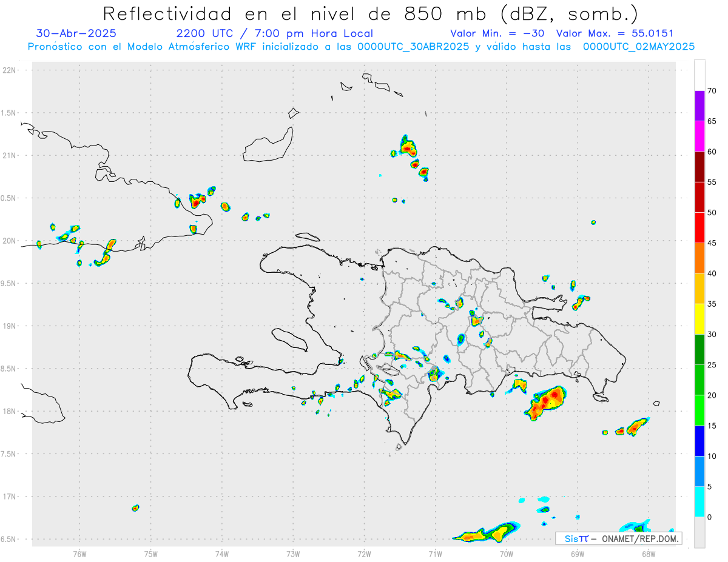
Task: Click the 'SisTT - ONAMET/REP.DOM.' label box
Action: 619,538
